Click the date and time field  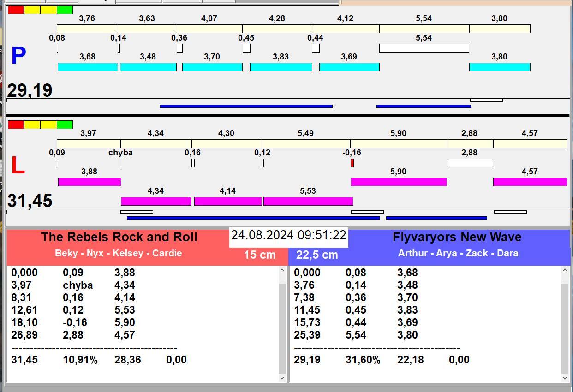click(288, 235)
